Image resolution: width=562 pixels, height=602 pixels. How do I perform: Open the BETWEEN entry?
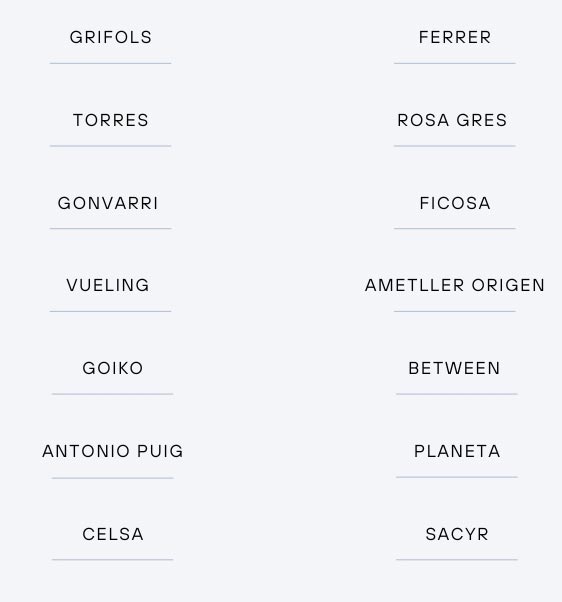455,368
